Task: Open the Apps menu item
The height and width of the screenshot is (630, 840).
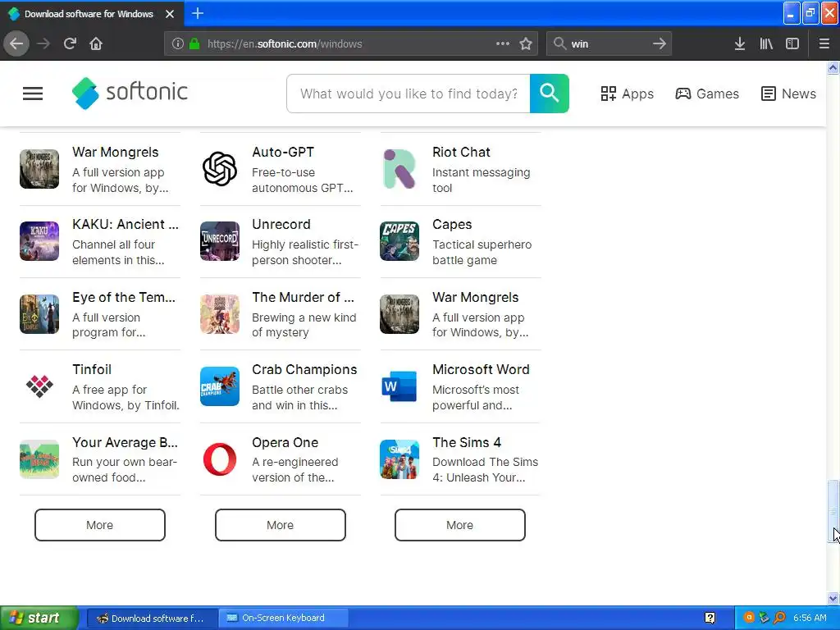Action: [627, 94]
